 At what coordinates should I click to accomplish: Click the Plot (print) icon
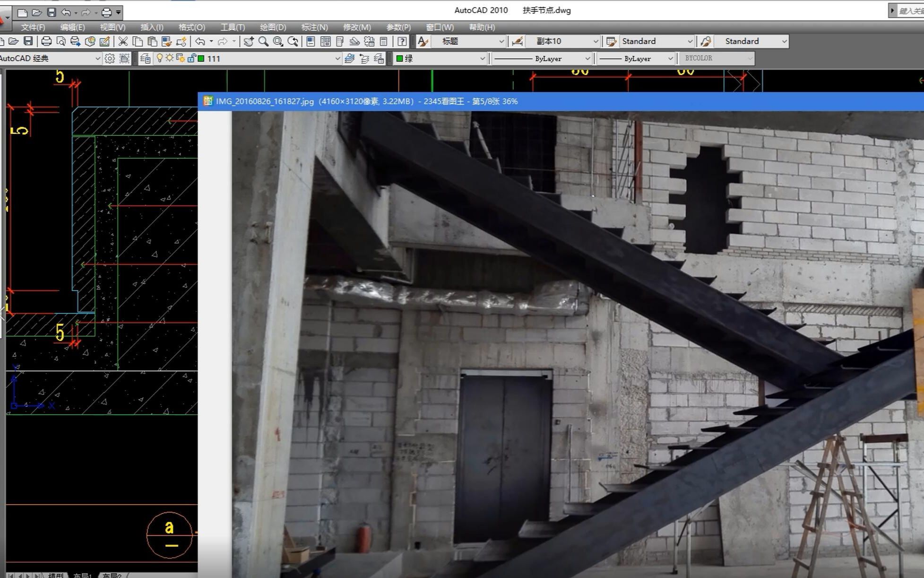(x=46, y=42)
